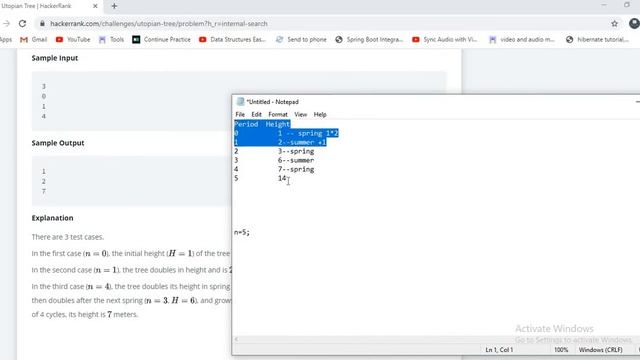
Task: Click the 'Period Height' header line
Action: click(x=262, y=124)
